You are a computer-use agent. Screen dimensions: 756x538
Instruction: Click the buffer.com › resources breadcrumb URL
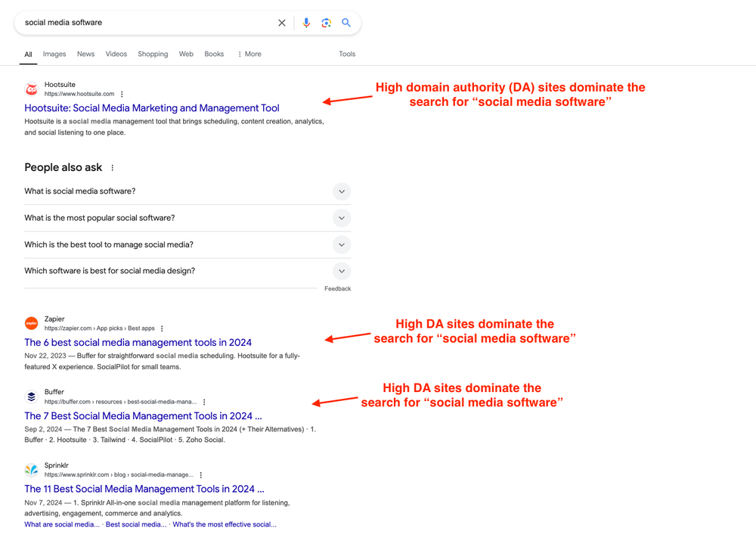click(120, 402)
